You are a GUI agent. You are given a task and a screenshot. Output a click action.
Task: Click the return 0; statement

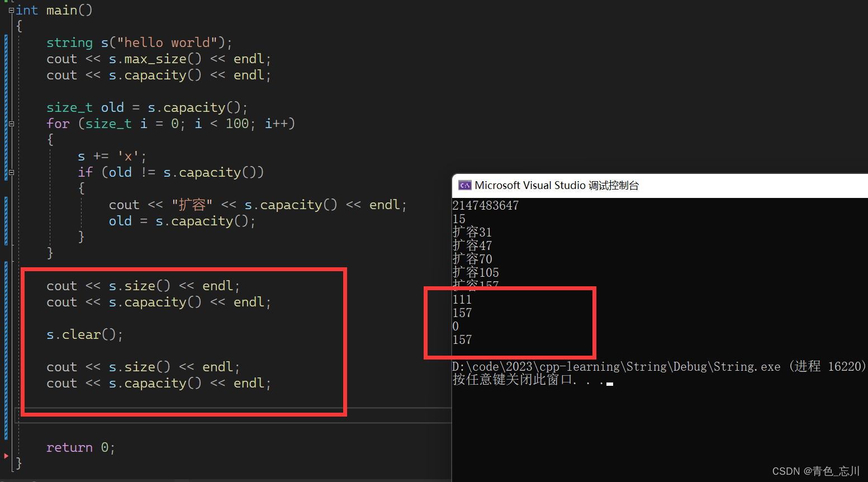80,447
